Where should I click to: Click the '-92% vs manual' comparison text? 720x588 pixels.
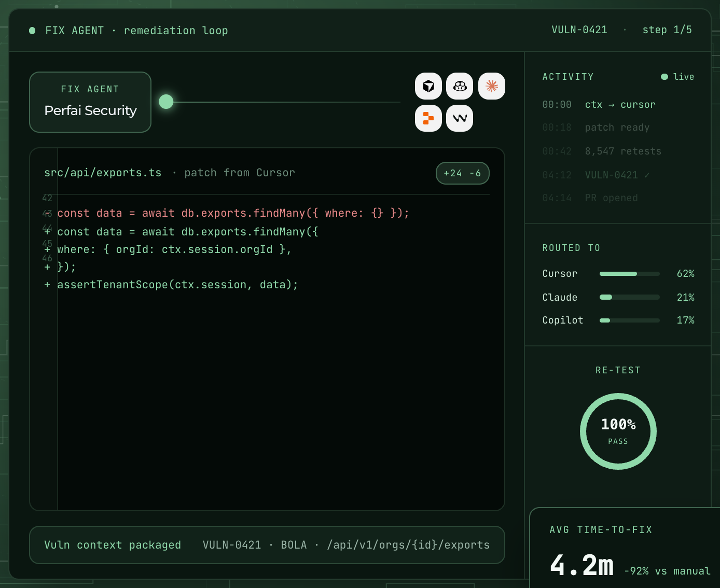tap(667, 571)
